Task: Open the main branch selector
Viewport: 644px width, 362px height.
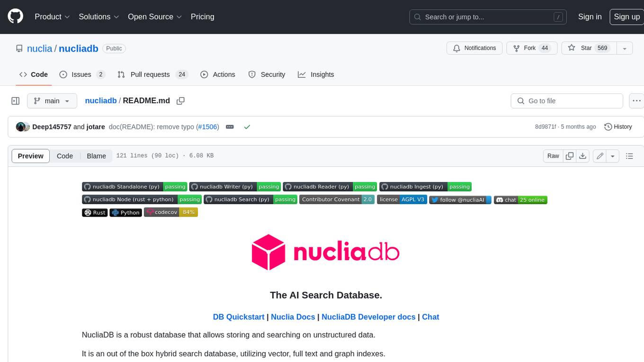Action: [52, 101]
